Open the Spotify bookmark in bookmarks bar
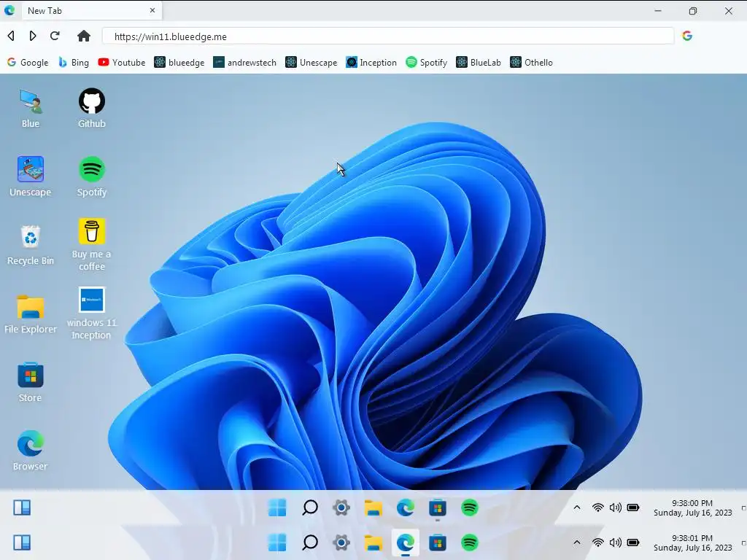The image size is (747, 560). [x=426, y=63]
